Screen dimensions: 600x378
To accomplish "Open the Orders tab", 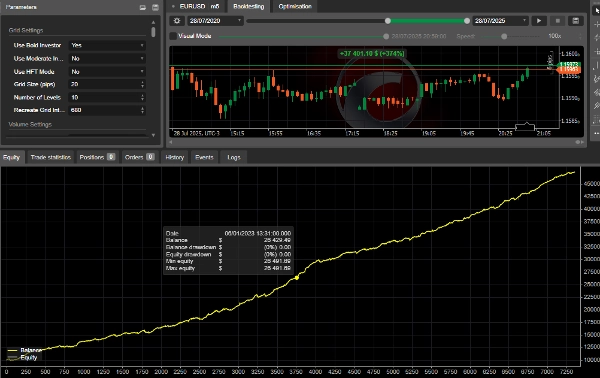I will pyautogui.click(x=139, y=157).
